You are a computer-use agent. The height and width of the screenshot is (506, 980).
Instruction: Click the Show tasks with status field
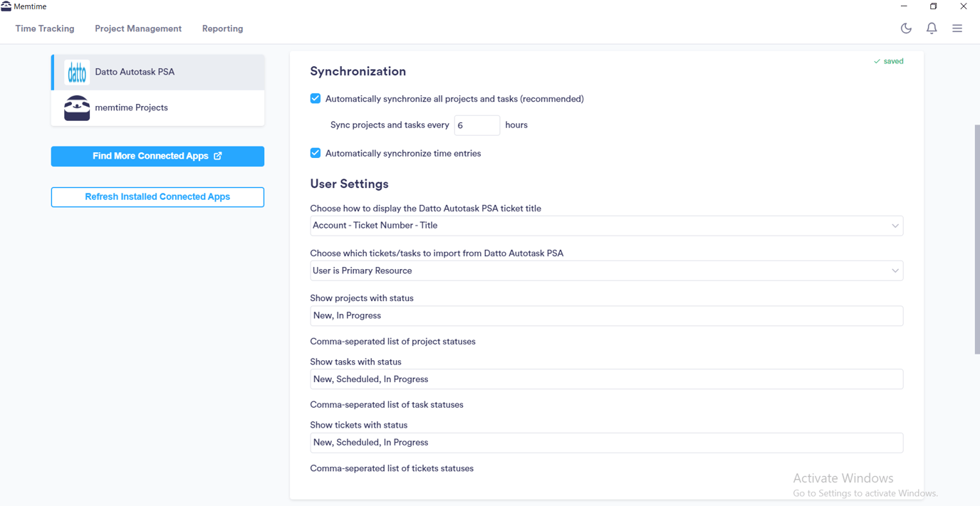pyautogui.click(x=606, y=379)
